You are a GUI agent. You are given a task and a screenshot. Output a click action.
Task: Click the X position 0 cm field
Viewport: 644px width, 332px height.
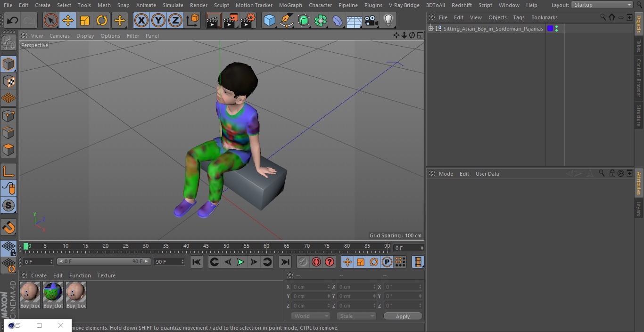coord(310,287)
